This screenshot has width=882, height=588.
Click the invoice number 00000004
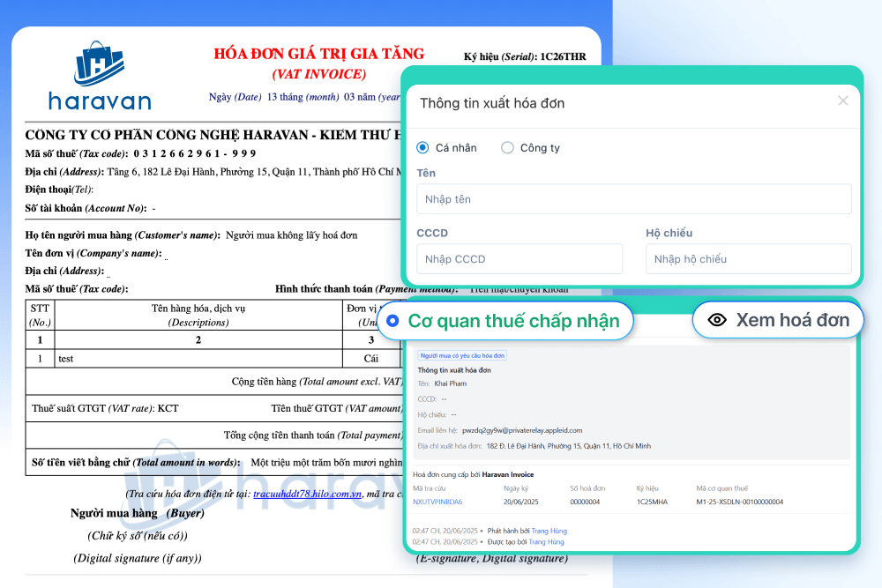tap(585, 502)
